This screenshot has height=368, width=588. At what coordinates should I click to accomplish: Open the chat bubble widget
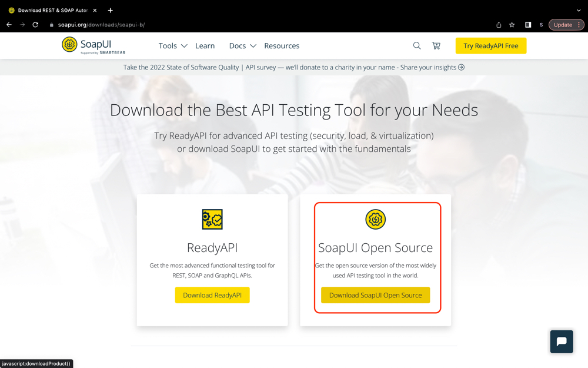point(561,342)
